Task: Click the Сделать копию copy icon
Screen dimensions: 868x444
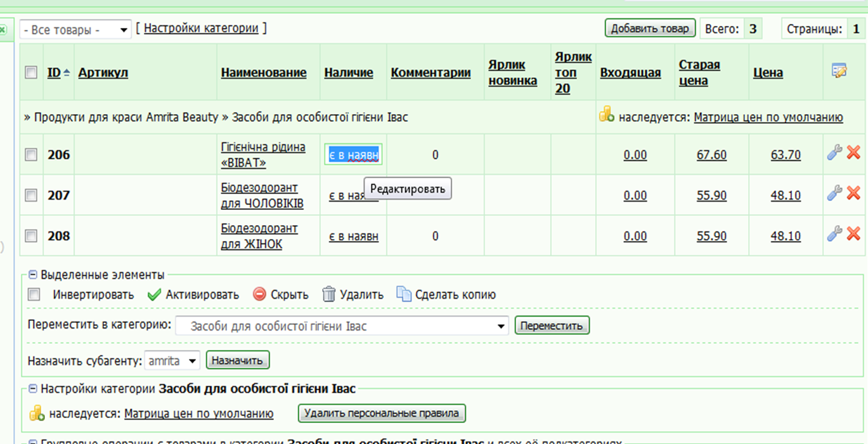Action: tap(404, 294)
